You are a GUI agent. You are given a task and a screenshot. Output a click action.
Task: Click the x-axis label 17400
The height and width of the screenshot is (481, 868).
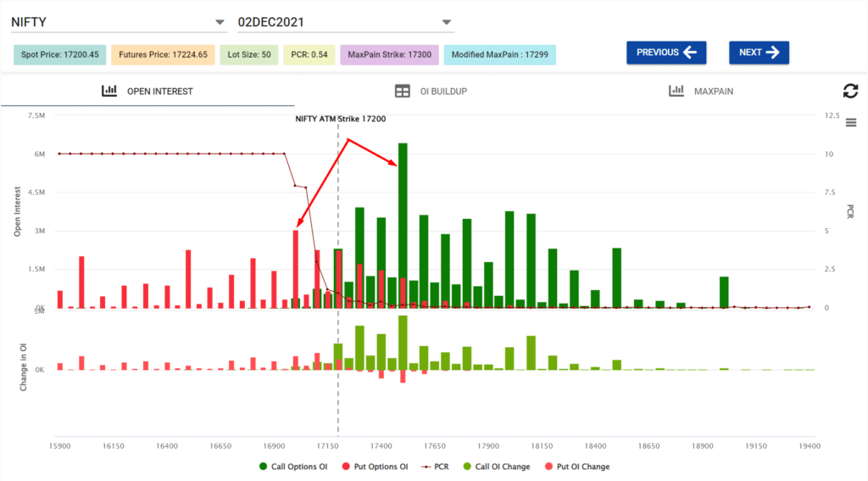click(381, 445)
